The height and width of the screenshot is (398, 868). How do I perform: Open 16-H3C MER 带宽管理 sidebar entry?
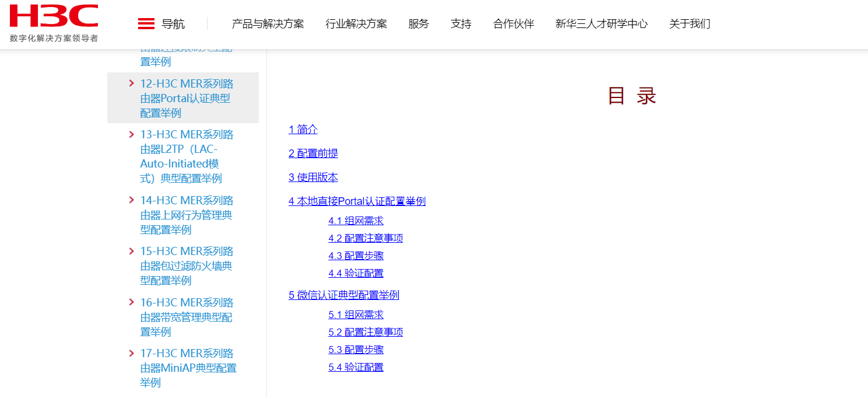(x=187, y=317)
